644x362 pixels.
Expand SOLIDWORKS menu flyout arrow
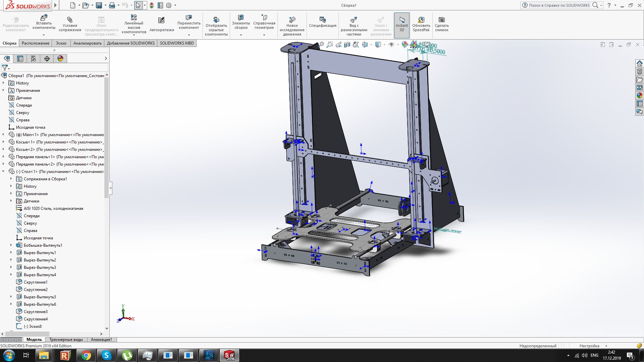point(55,5)
